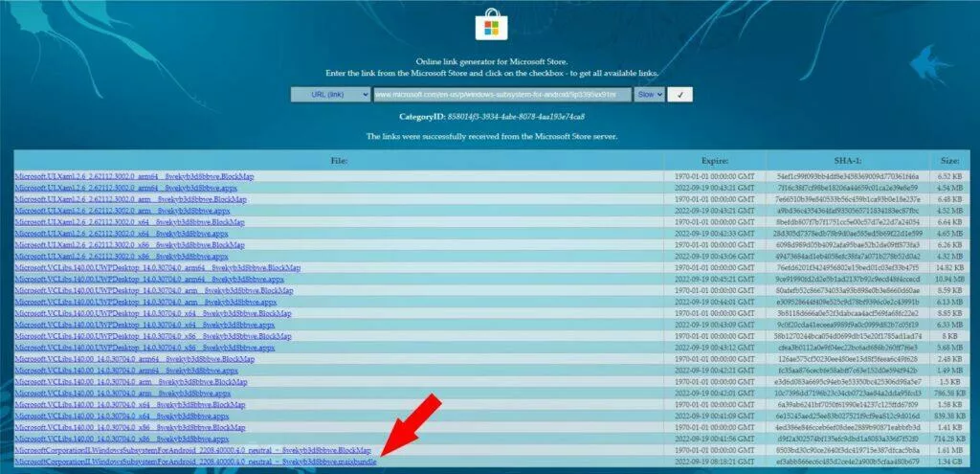
Task: Select the '839.38 KB' size cell
Action: click(950, 416)
